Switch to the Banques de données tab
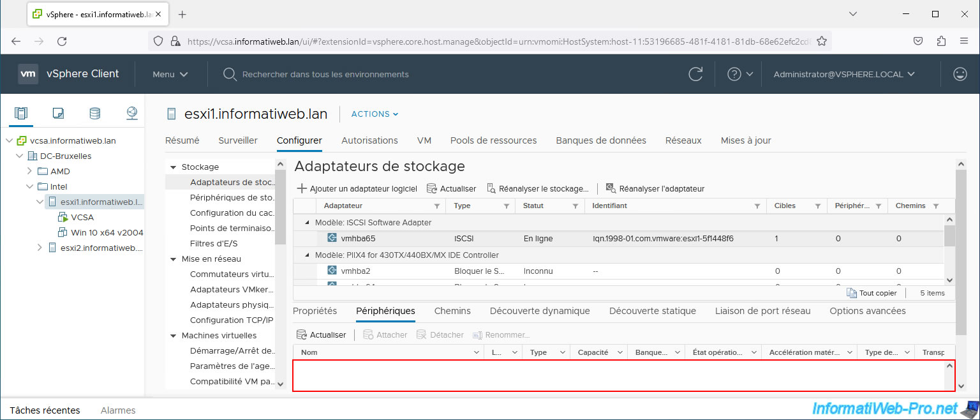Image resolution: width=980 pixels, height=420 pixels. coord(601,140)
